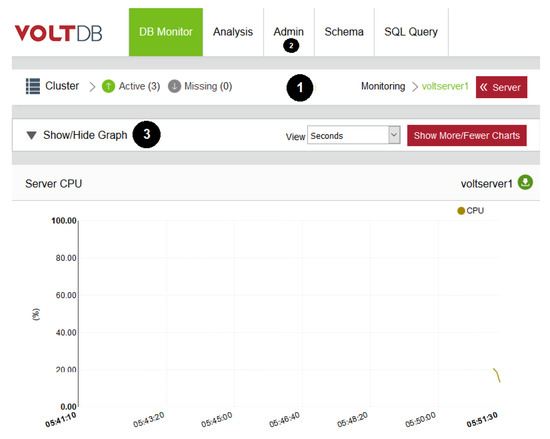Click the arrow after Cluster
Image resolution: width=550 pixels, height=439 pixels.
coord(92,87)
